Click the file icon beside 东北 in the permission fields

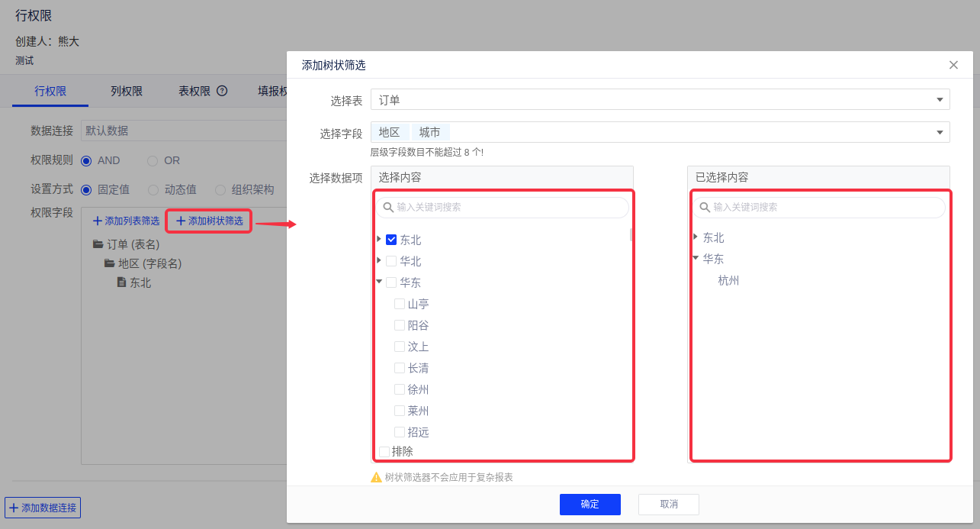(x=121, y=282)
